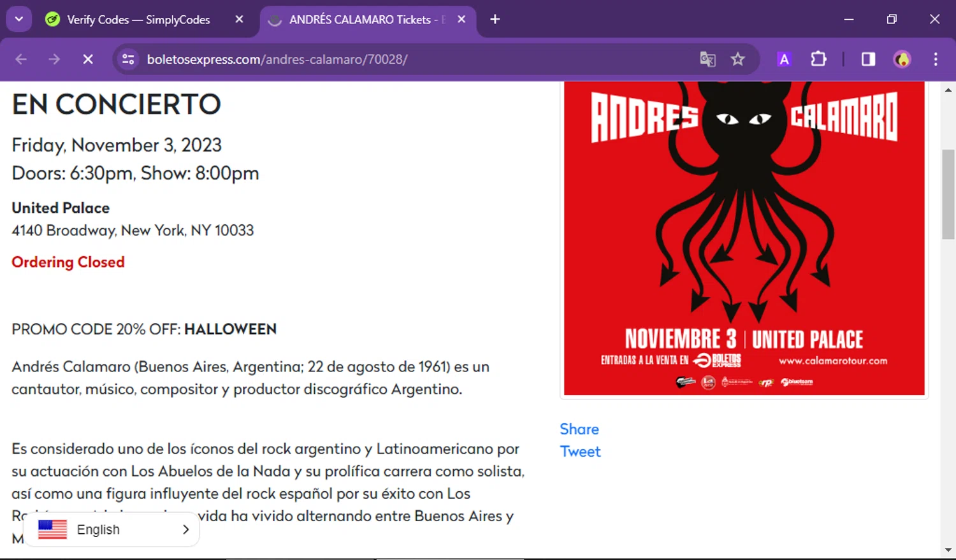Screen dimensions: 956x560
Task: Go forward to the next page
Action: (x=54, y=59)
